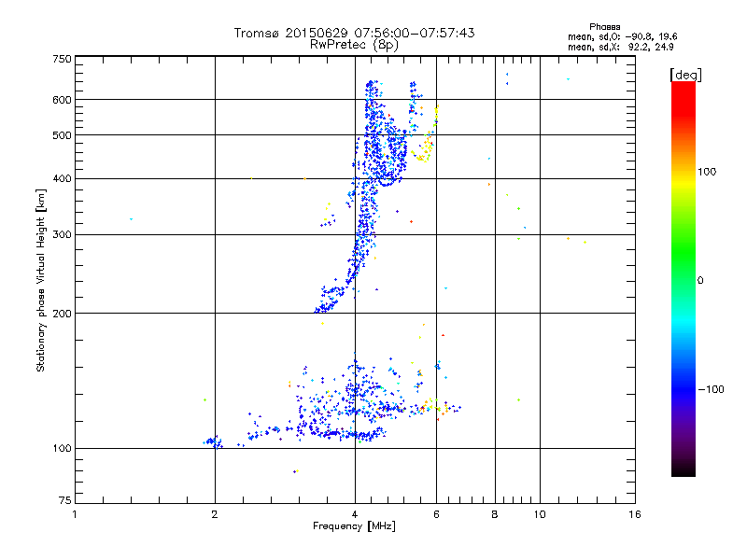The width and height of the screenshot is (747, 560).
Task: Click the x-axis tick label "6"
Action: click(436, 514)
